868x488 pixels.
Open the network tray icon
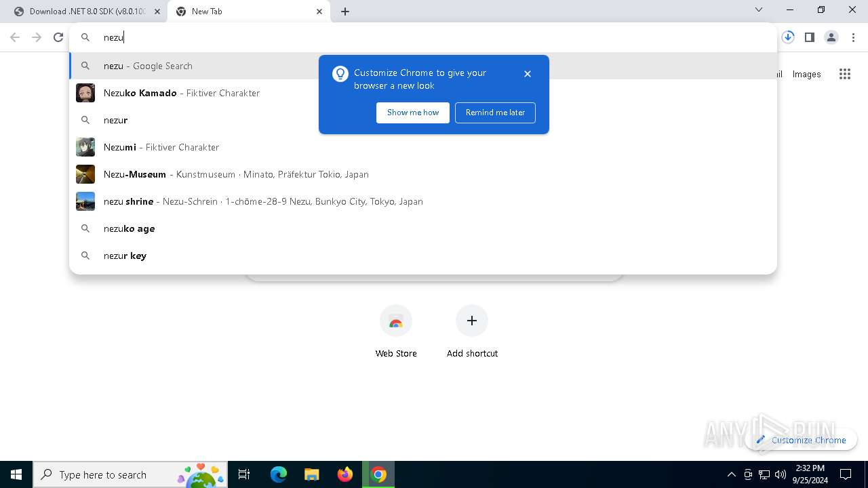point(764,474)
